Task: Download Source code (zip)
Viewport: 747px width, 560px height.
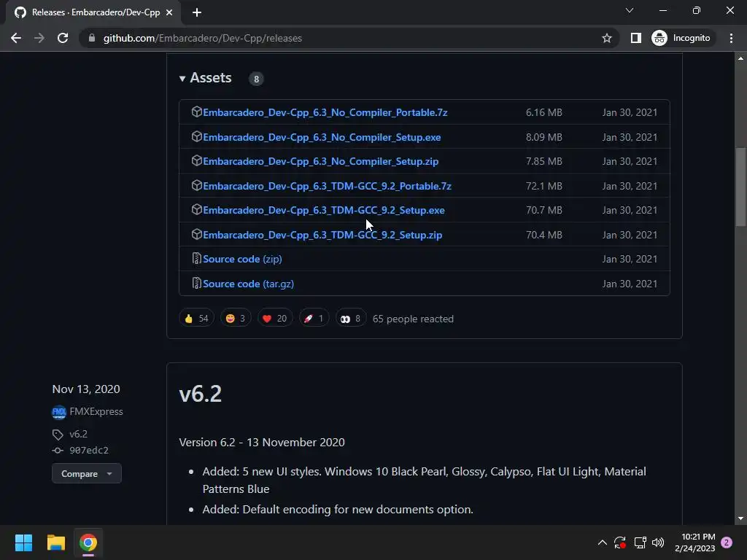Action: pyautogui.click(x=242, y=259)
